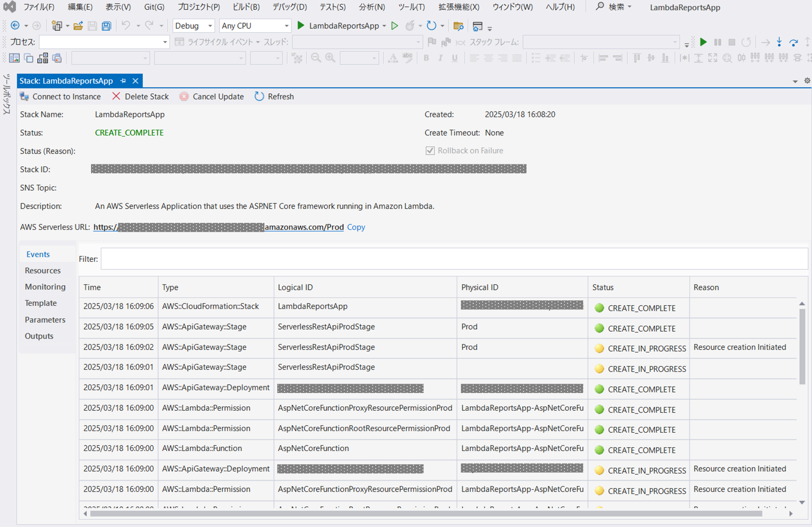Click the italic I formatting icon

[440, 58]
